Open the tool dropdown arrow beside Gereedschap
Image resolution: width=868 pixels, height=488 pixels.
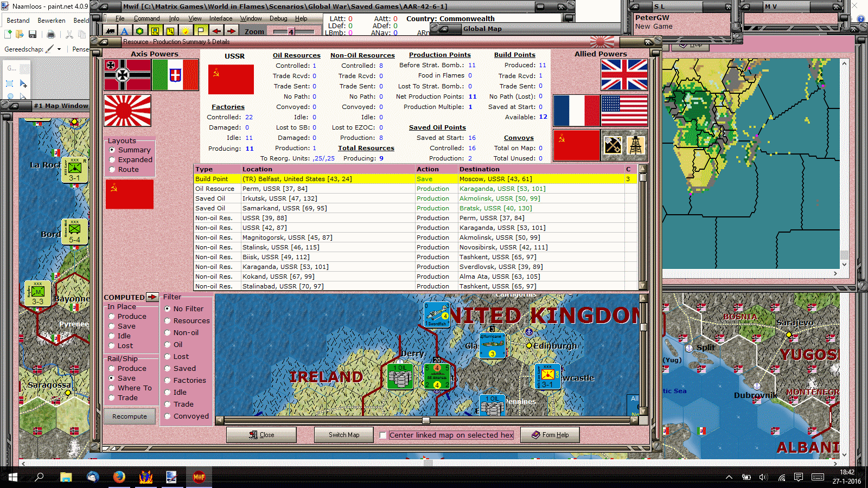(59, 49)
